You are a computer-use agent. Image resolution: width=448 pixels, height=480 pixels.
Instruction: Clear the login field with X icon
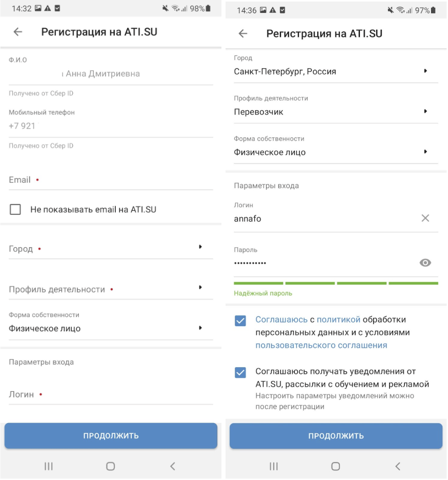tap(425, 218)
